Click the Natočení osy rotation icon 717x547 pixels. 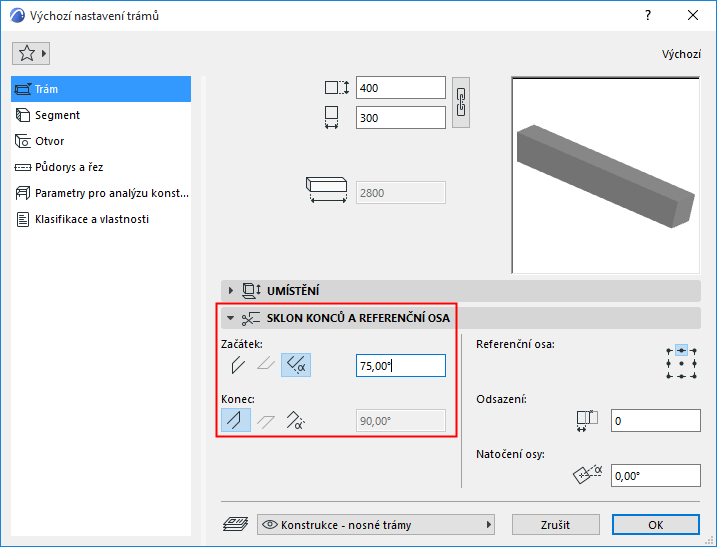pos(588,475)
